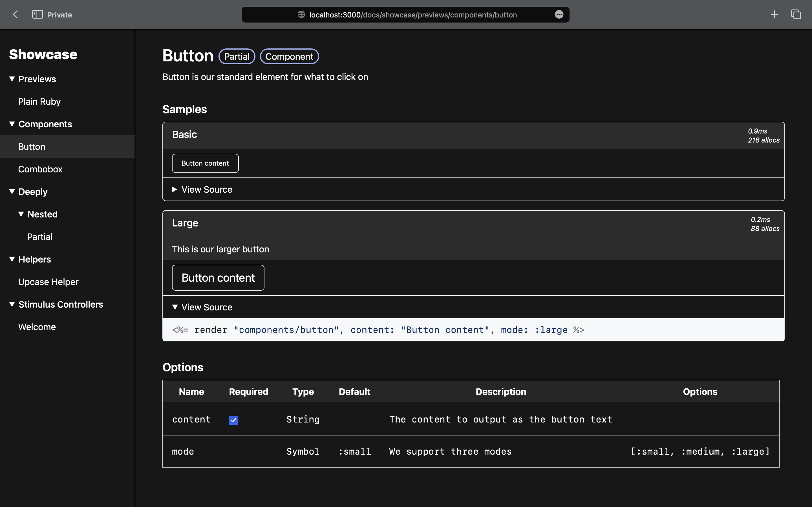Open the address bar ellipsis menu
Image resolution: width=812 pixels, height=507 pixels.
coord(559,14)
